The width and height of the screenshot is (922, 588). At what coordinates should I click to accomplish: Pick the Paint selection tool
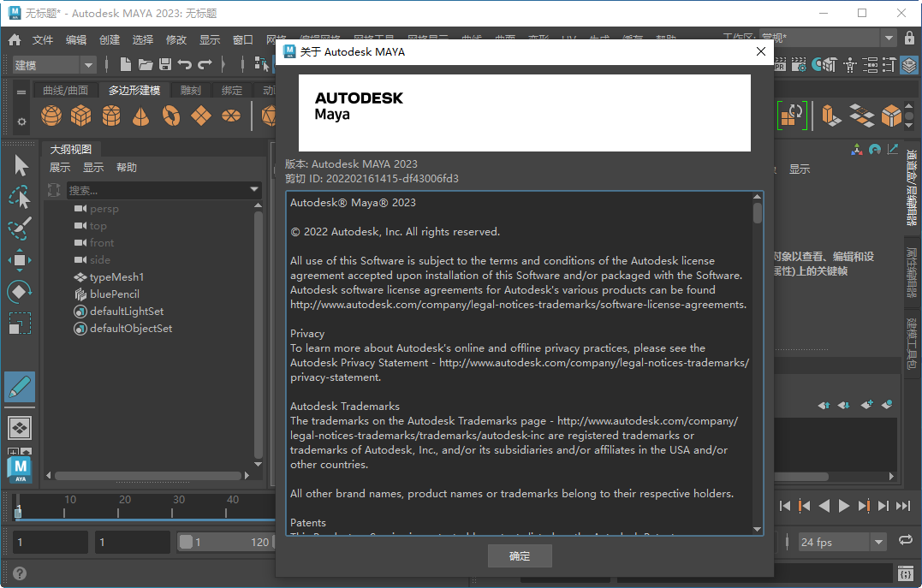[x=19, y=228]
